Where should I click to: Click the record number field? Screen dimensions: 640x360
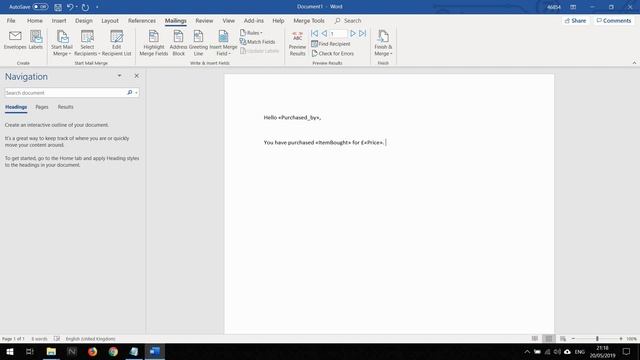tap(338, 33)
